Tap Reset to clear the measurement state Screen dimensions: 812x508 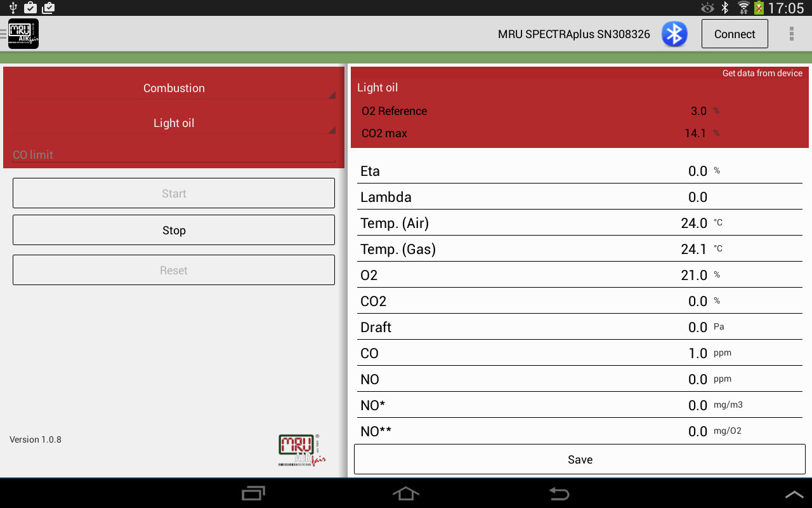(173, 270)
